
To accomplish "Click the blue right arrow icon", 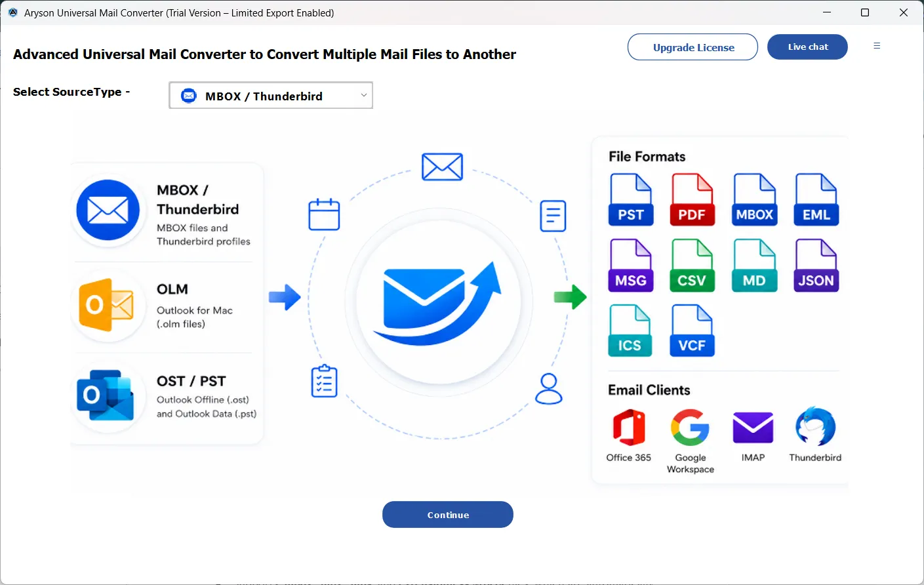I will (x=285, y=297).
